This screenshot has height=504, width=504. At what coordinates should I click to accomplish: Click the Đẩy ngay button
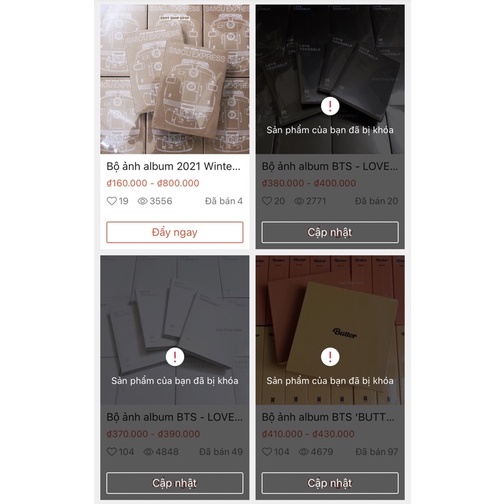tap(175, 232)
